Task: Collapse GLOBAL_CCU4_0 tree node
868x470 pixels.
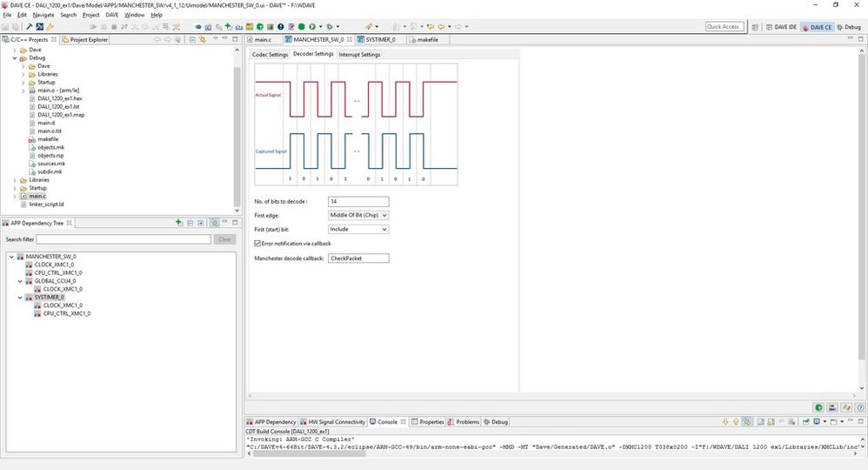Action: click(21, 281)
